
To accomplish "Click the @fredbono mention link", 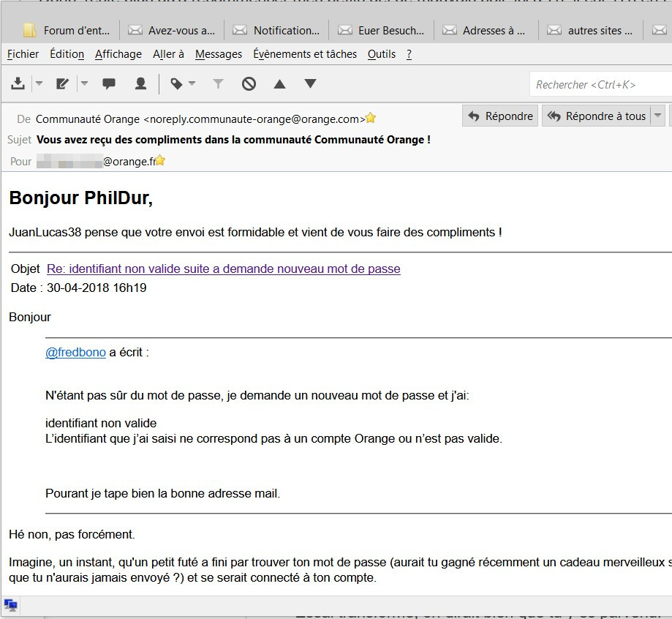I will coord(75,352).
